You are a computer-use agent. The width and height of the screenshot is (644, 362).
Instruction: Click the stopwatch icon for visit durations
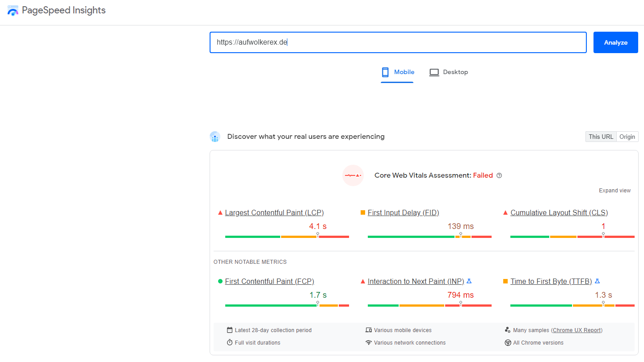(x=230, y=343)
